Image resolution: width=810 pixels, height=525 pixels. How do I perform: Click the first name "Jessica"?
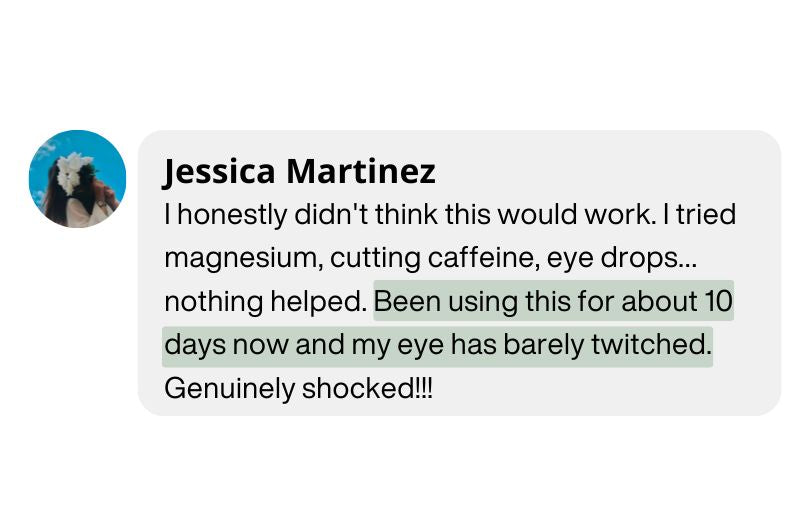(219, 171)
